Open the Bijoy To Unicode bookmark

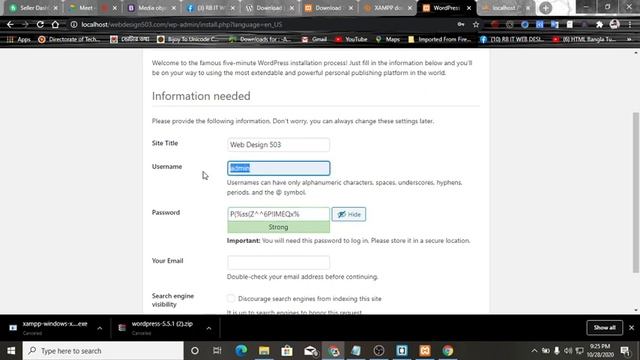coord(188,39)
